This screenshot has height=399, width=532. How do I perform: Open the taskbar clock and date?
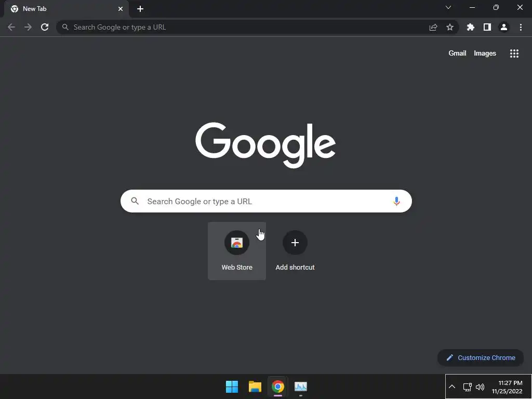click(x=507, y=387)
